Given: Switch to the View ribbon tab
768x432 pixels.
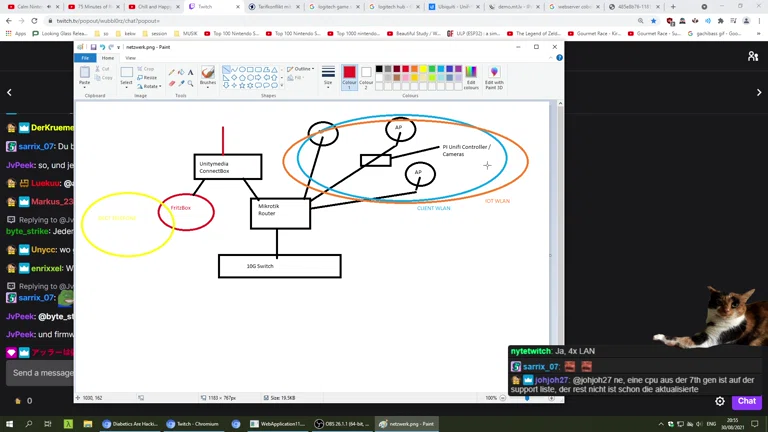Looking at the screenshot, I should tap(130, 58).
